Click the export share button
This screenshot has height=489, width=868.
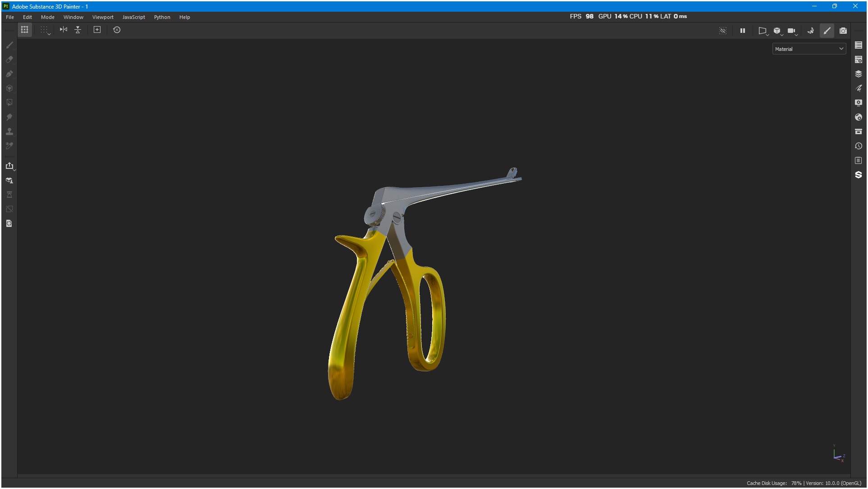[9, 166]
